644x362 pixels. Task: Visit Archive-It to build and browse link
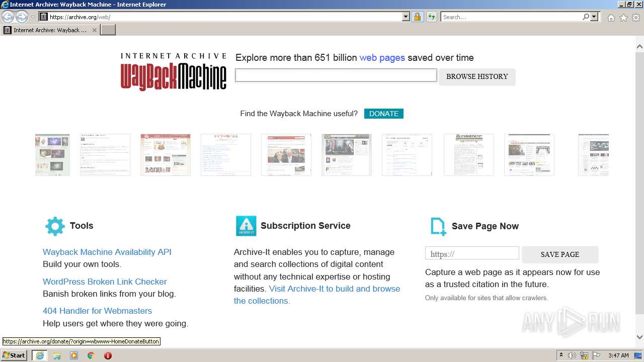[x=317, y=295]
